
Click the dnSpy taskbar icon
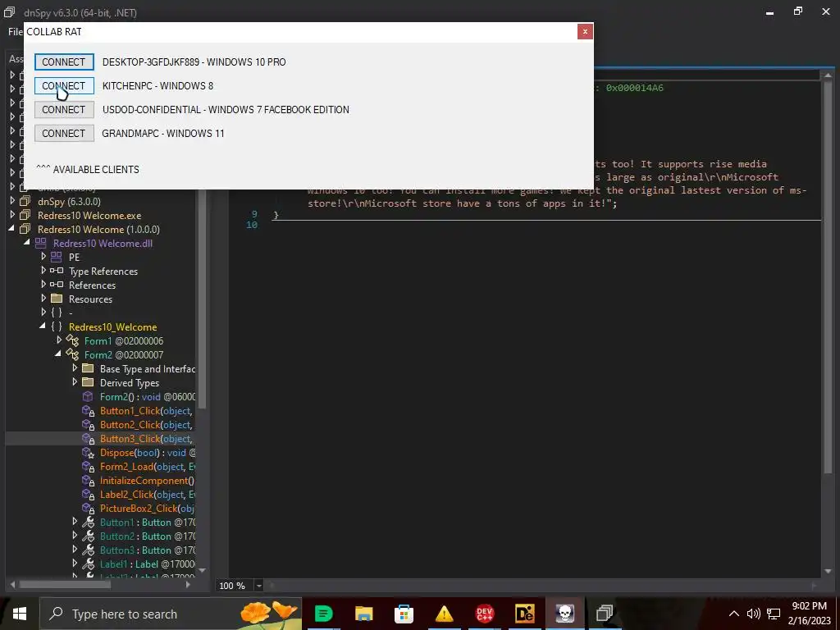[x=605, y=614]
